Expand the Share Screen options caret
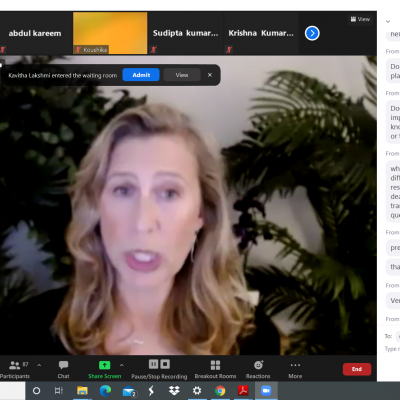400x400 pixels. click(121, 365)
